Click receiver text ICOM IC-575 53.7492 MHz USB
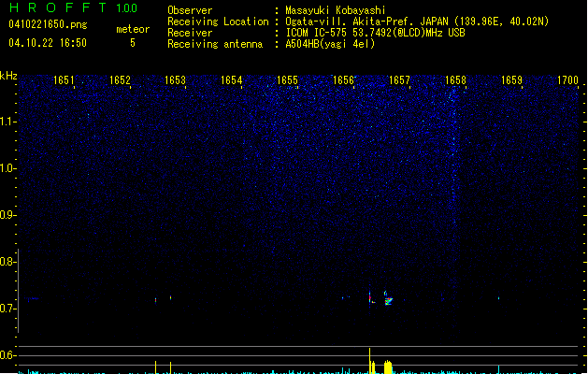Screen dimensions: 588x374 click(x=376, y=33)
